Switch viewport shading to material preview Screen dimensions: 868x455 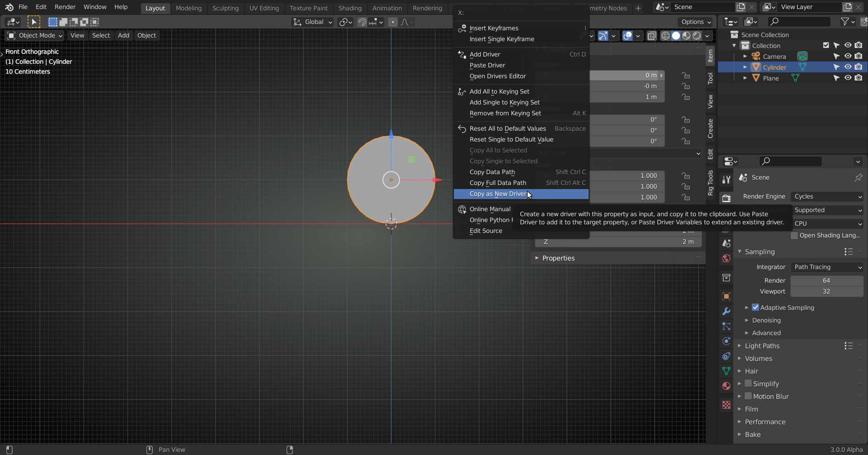pos(686,36)
